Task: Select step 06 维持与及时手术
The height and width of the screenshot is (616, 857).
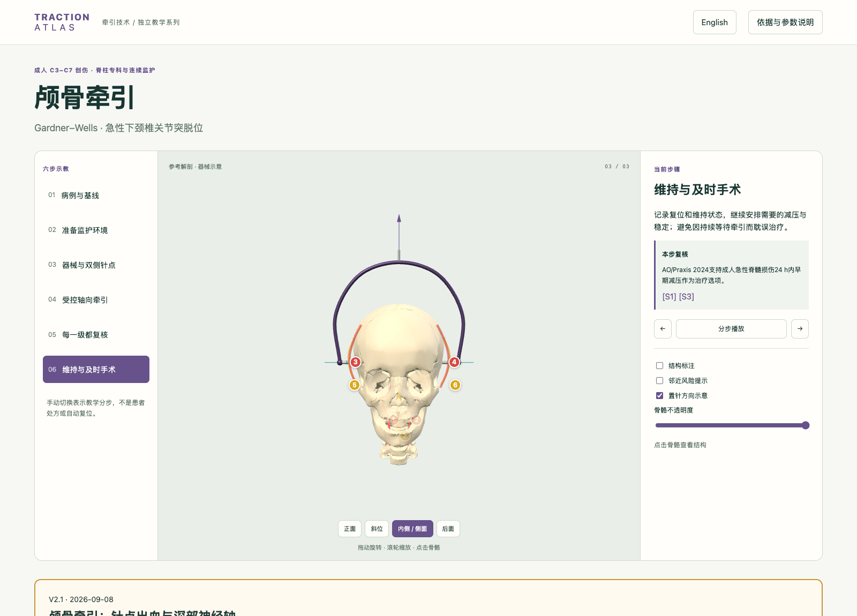Action: point(96,370)
